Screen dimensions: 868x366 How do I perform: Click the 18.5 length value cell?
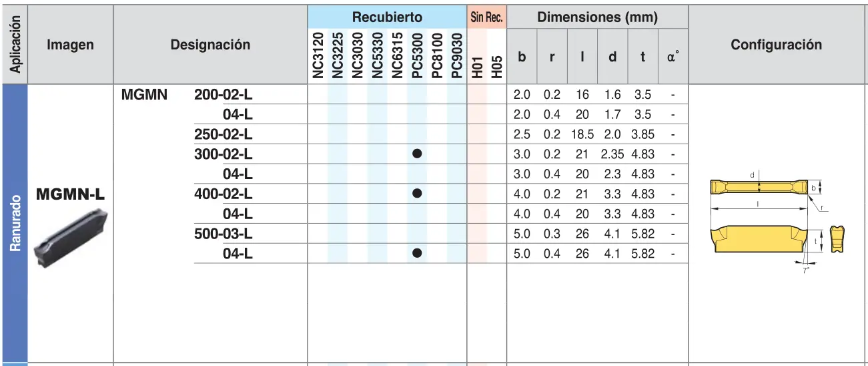(x=582, y=134)
